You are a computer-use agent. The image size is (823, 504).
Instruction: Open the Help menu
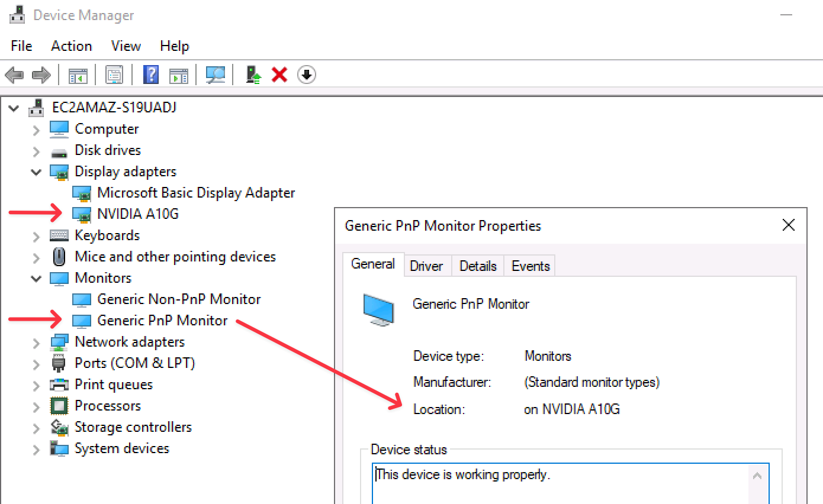click(x=175, y=46)
